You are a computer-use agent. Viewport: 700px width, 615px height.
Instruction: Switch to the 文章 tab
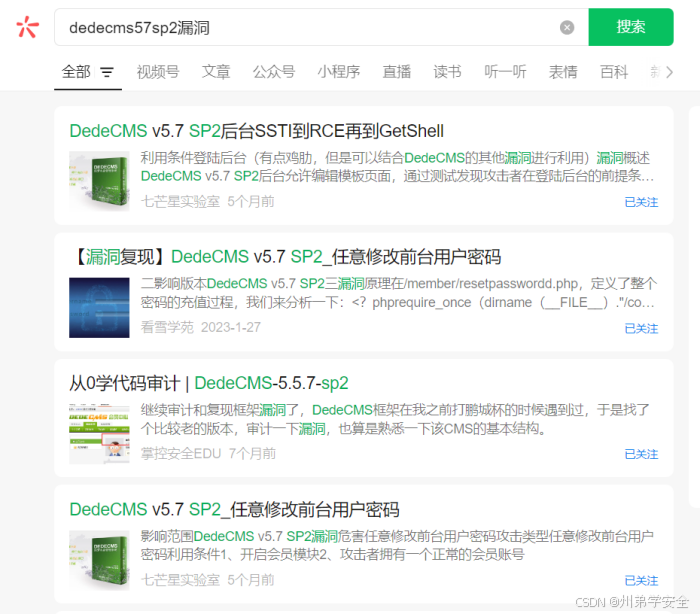click(x=216, y=72)
